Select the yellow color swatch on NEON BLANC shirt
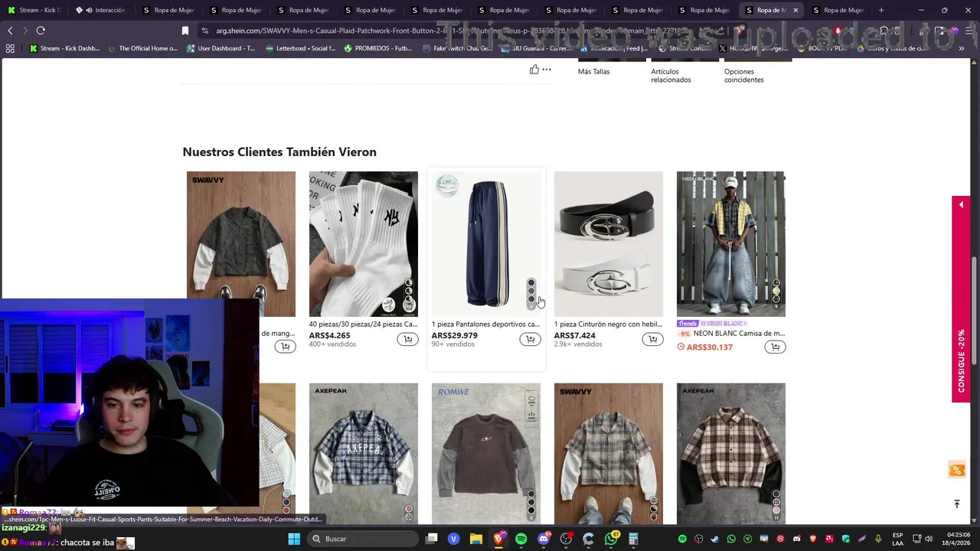This screenshot has height=551, width=980. click(x=776, y=291)
